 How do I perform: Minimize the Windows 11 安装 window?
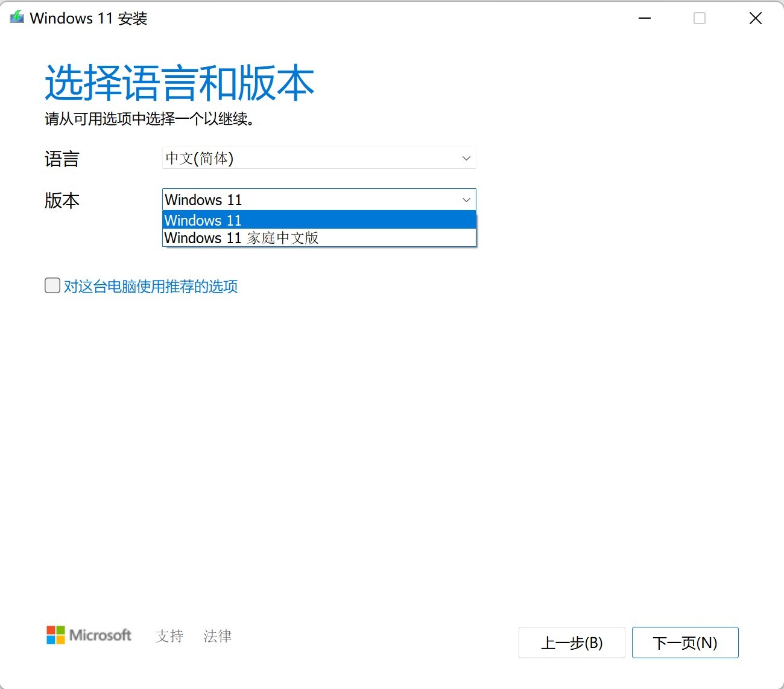(x=645, y=18)
